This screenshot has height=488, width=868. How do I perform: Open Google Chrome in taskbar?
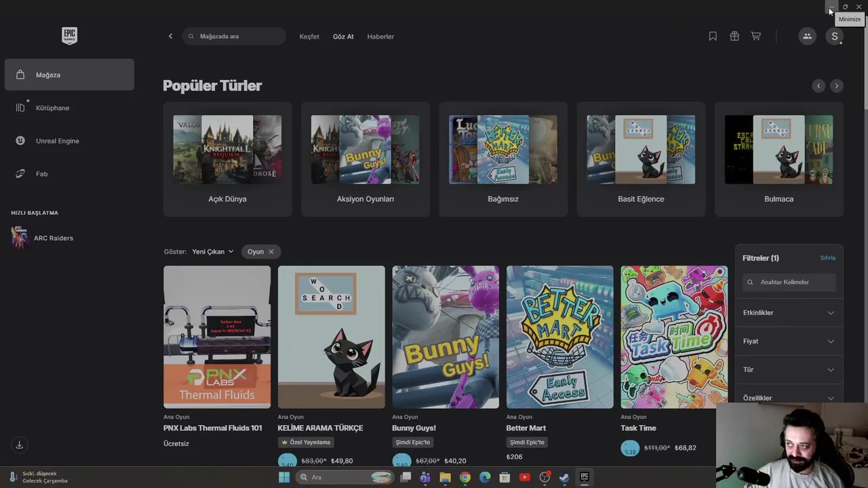(x=465, y=477)
